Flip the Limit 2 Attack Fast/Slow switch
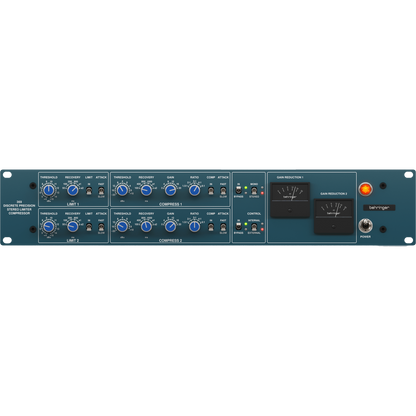 point(101,227)
